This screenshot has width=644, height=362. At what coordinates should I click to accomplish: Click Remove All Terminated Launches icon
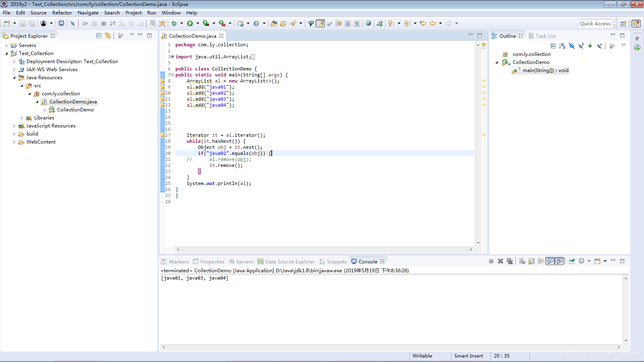510,261
